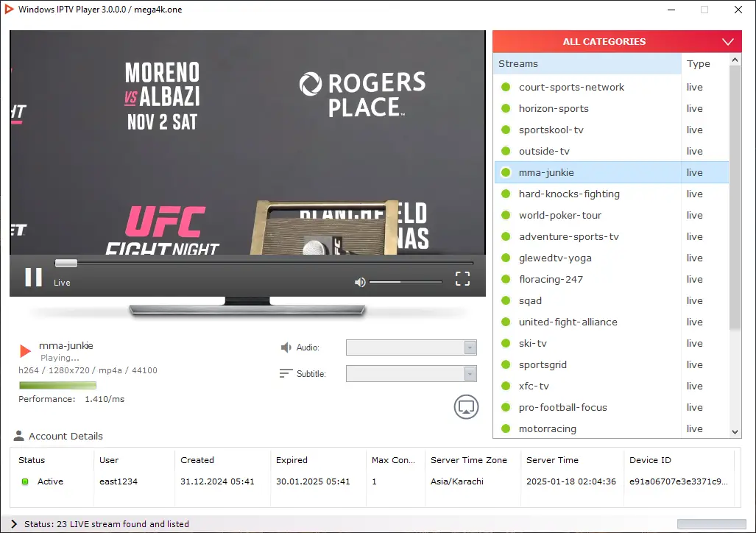The height and width of the screenshot is (533, 756).
Task: Click the Subtitle lines icon
Action: pyautogui.click(x=286, y=373)
